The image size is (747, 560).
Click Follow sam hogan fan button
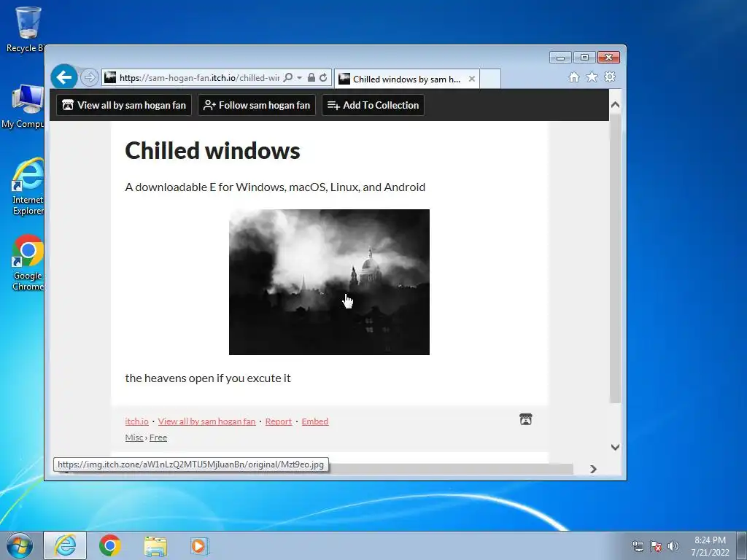coord(257,105)
